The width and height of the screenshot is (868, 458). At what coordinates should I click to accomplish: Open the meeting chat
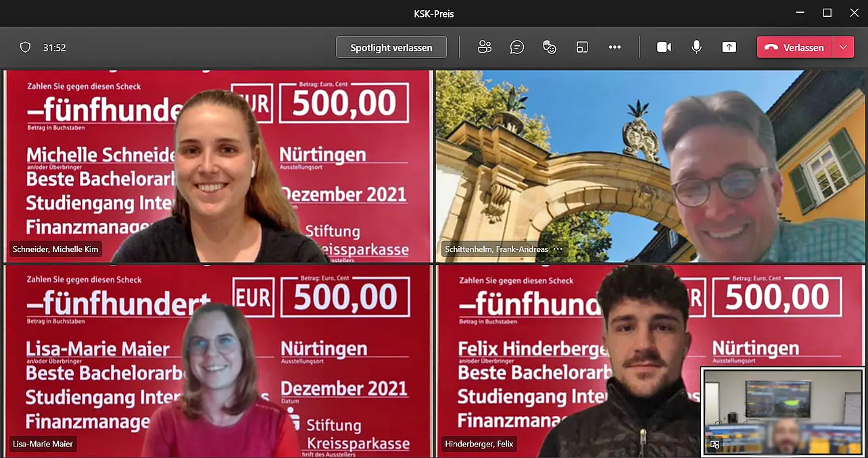coord(517,47)
